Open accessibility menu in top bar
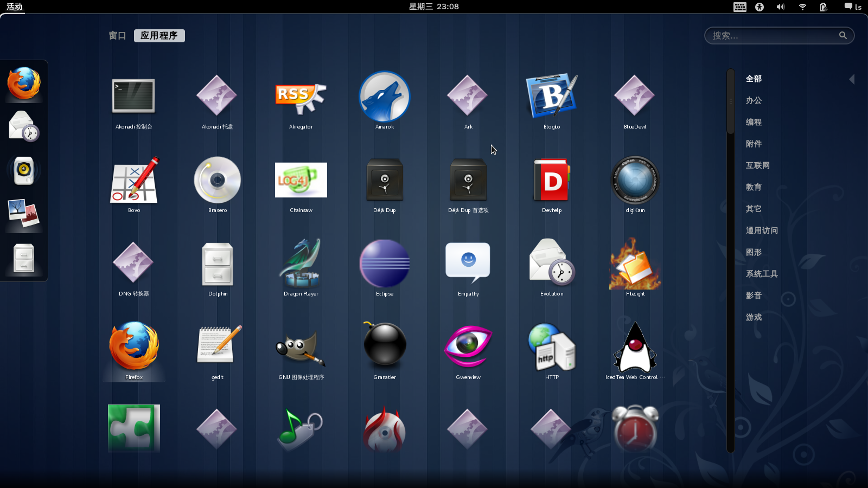 759,7
